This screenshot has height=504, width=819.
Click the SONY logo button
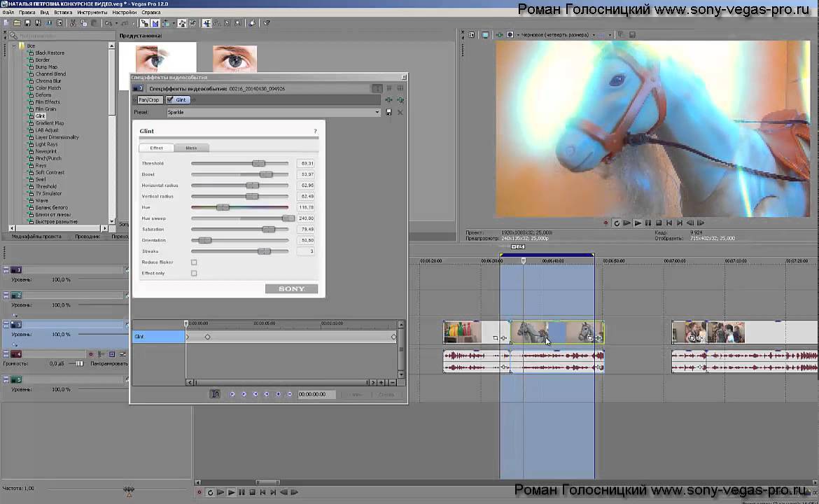coord(291,289)
